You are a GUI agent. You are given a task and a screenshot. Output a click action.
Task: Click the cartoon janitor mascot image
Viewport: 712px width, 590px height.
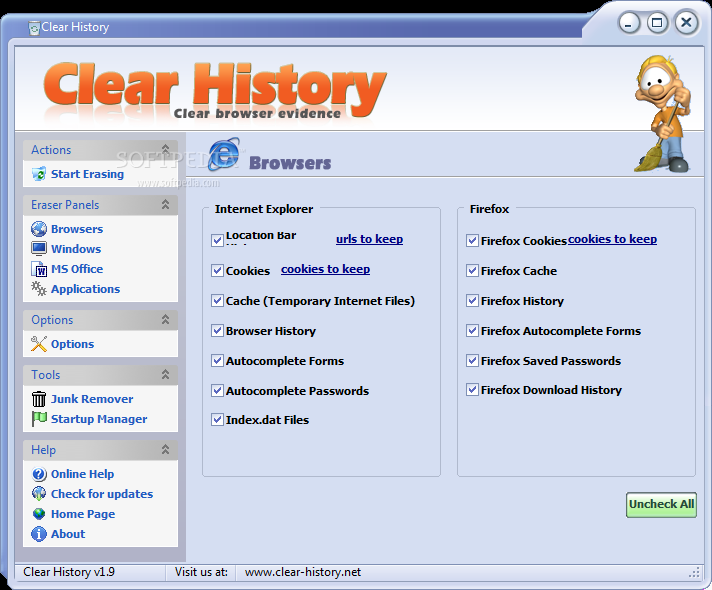663,114
